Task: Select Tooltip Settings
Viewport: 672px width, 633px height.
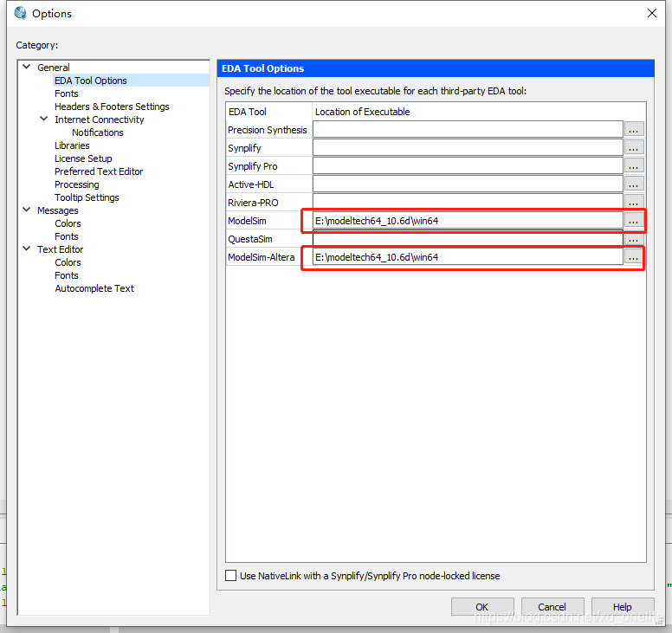Action: pyautogui.click(x=87, y=197)
